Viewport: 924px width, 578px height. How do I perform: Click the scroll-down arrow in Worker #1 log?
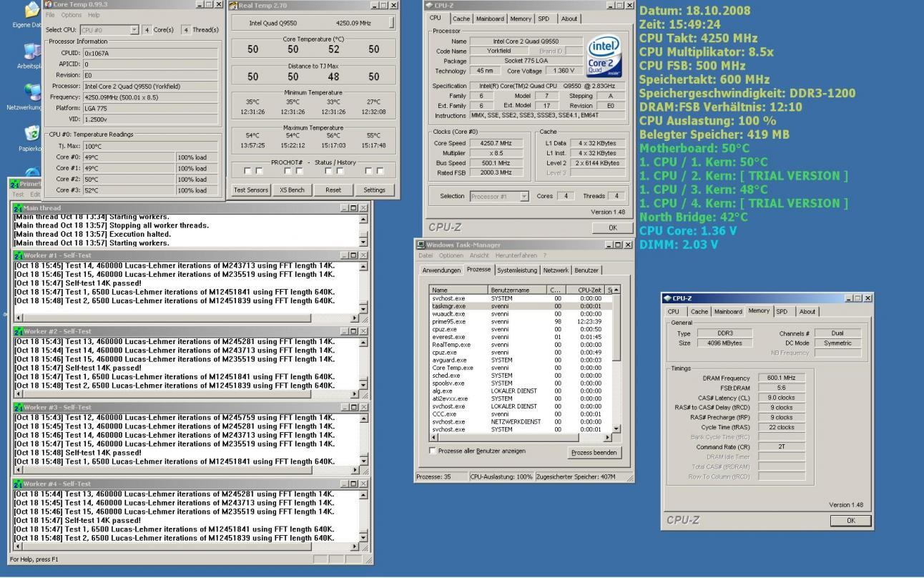tap(363, 308)
